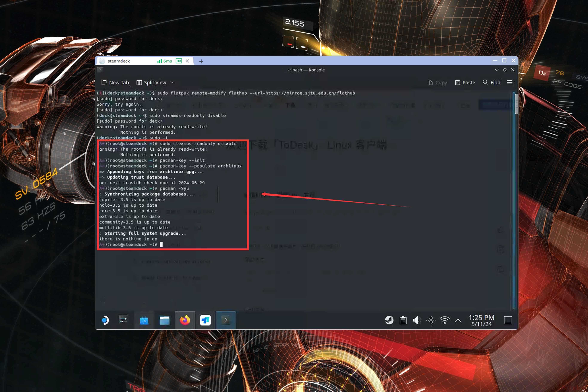Click the Konsole title bar minimize chevron

(497, 70)
